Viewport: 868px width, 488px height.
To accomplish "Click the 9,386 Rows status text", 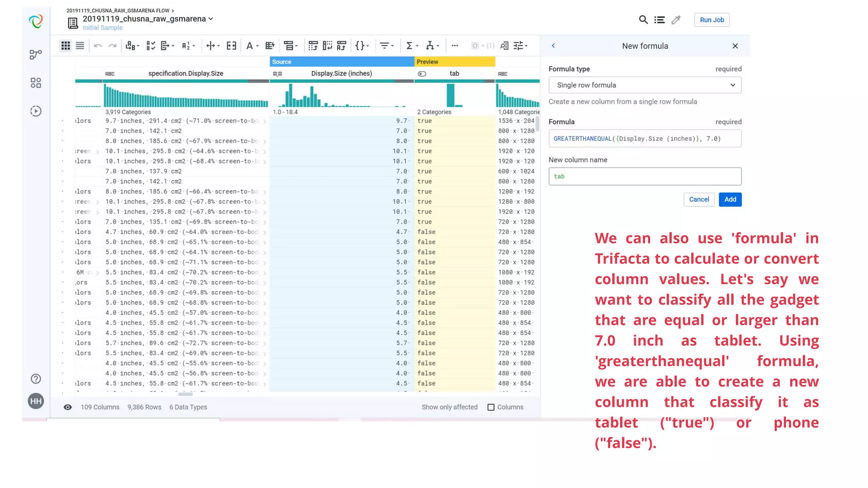I will coord(144,407).
